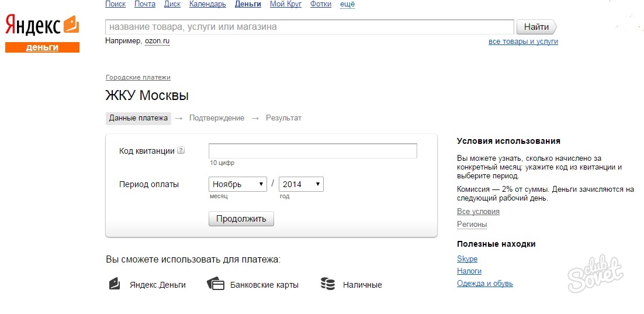The image size is (644, 314).
Task: Click the Период оплаты label
Action: 149,185
